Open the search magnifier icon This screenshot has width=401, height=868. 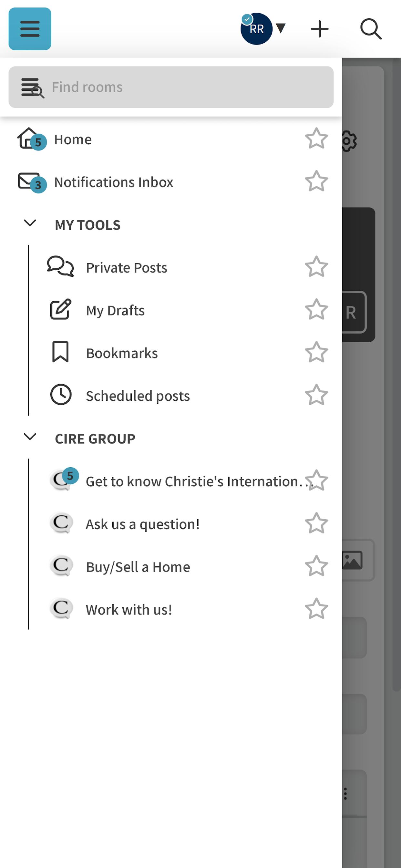(371, 29)
